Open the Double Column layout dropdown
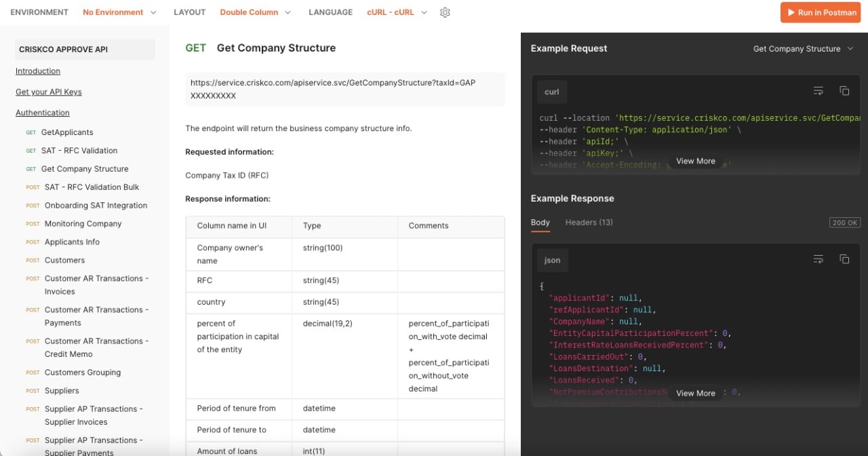The image size is (868, 456). point(256,12)
